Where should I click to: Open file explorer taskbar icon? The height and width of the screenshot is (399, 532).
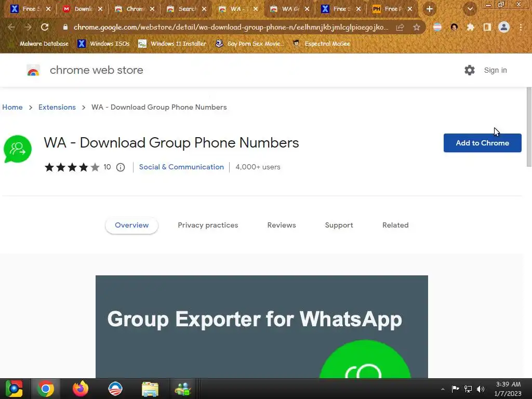(x=150, y=389)
